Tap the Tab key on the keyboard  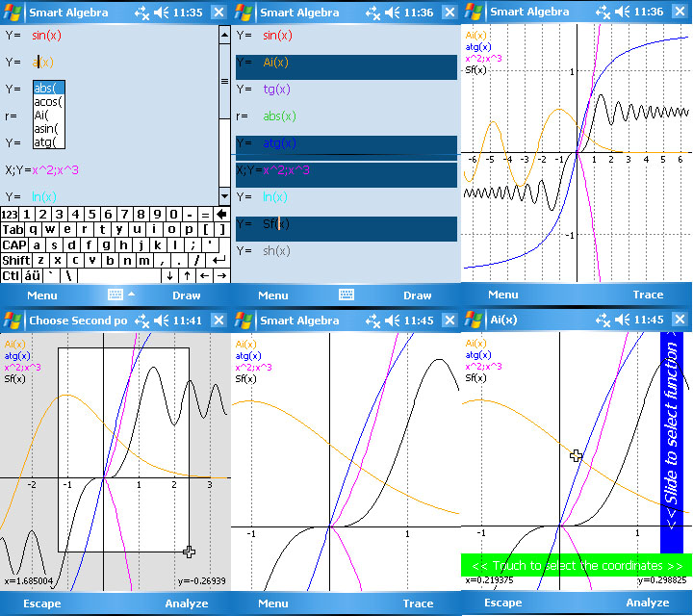tap(13, 230)
